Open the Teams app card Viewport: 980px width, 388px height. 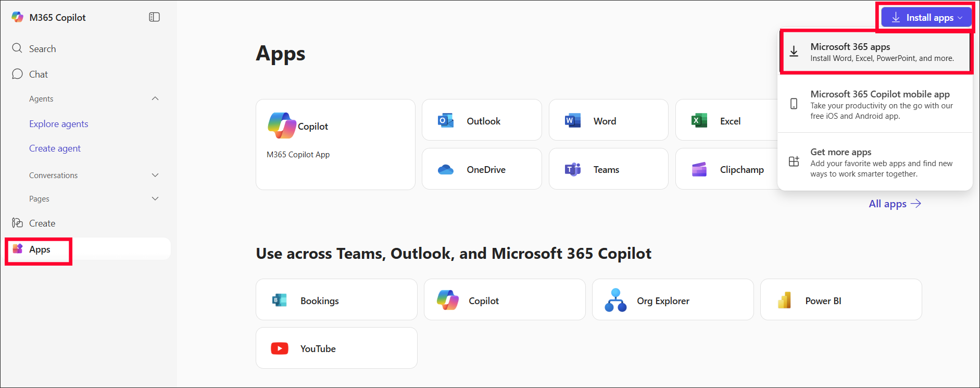point(608,169)
